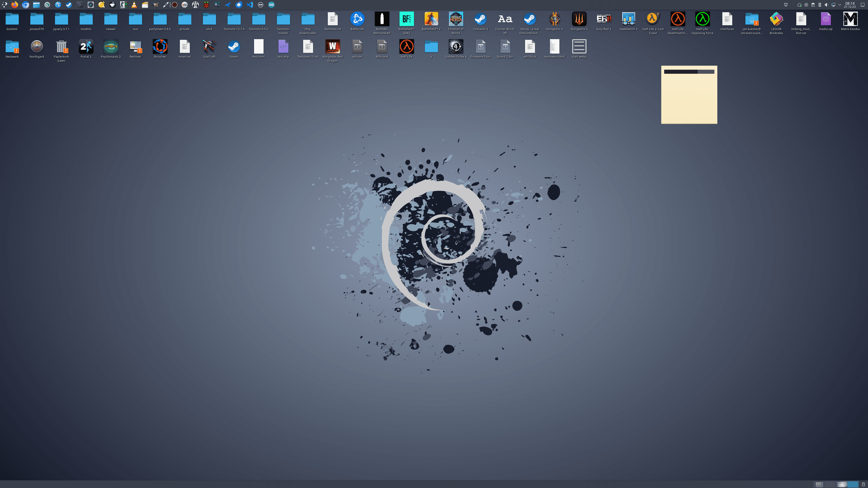Click the clock showing 08:14
The height and width of the screenshot is (488, 868).
pyautogui.click(x=850, y=5)
